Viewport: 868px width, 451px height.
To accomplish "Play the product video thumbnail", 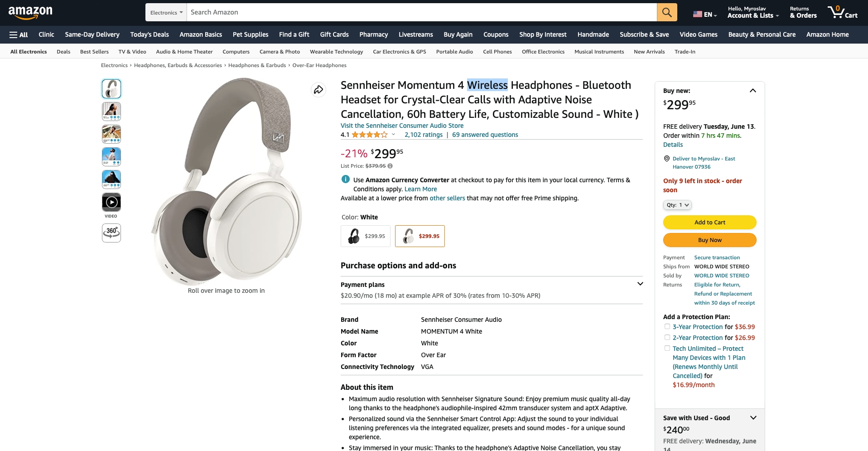I will [x=111, y=202].
